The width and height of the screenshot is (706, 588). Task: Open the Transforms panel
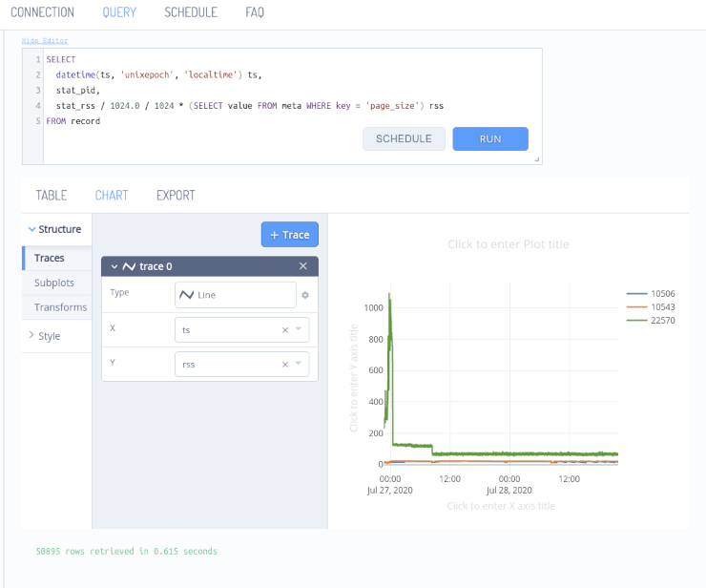(57, 307)
